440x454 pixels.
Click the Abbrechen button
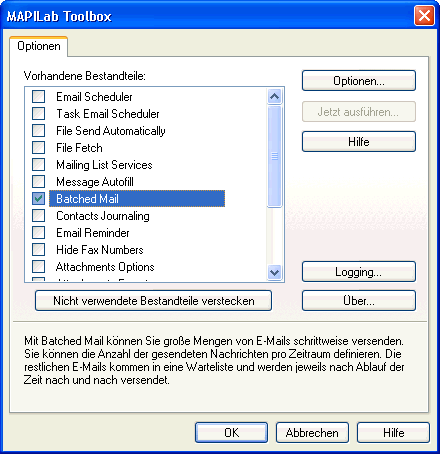[312, 433]
